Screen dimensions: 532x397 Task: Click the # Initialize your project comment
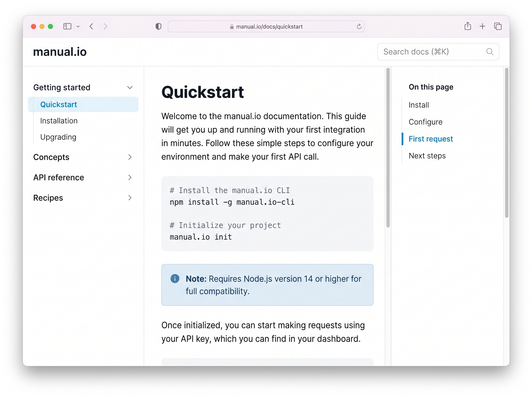[225, 225]
